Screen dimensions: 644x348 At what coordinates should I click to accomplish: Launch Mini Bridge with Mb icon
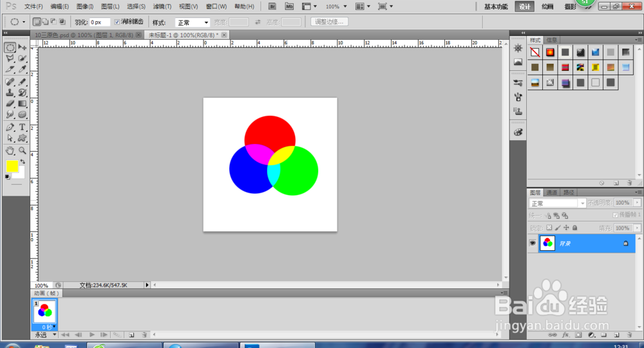pos(289,6)
